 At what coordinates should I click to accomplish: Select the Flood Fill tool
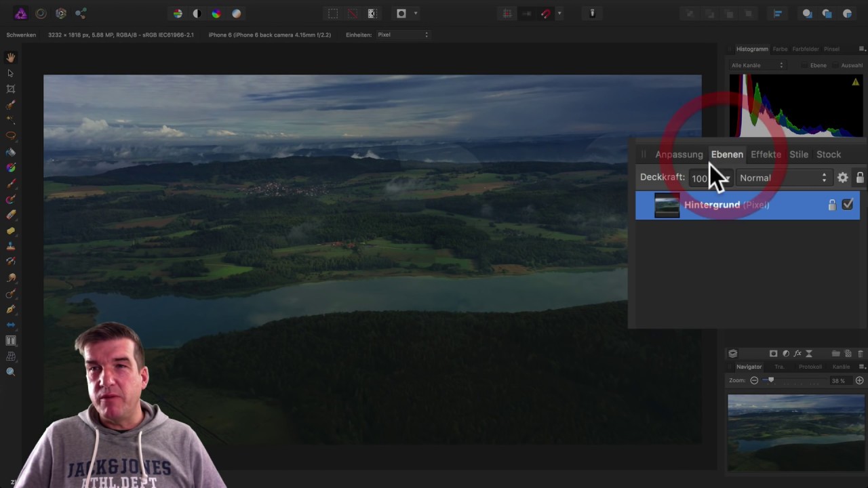point(11,152)
